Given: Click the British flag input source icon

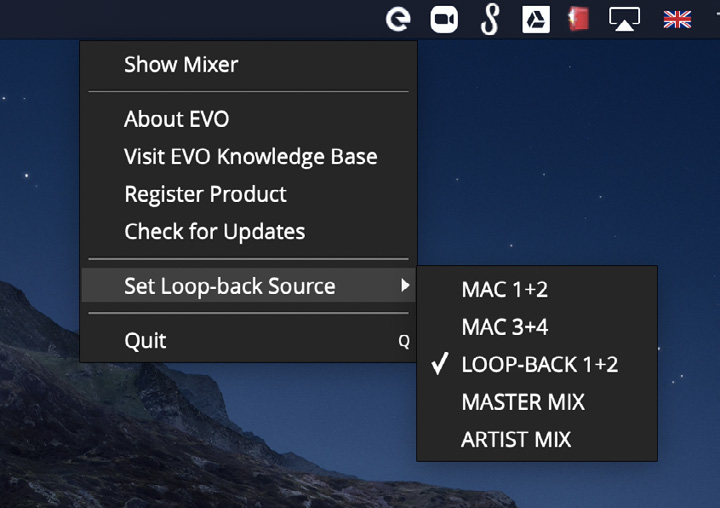Looking at the screenshot, I should (x=677, y=20).
